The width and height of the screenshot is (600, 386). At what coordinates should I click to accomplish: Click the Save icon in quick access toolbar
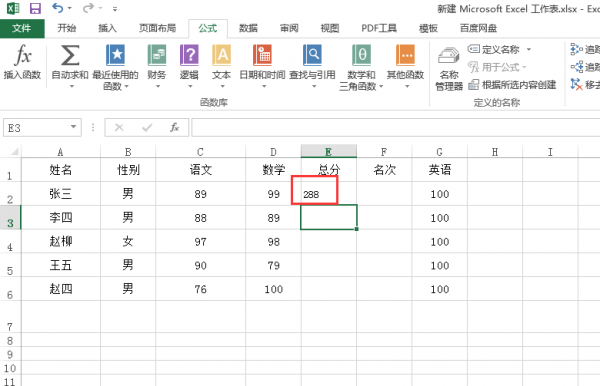[x=35, y=8]
